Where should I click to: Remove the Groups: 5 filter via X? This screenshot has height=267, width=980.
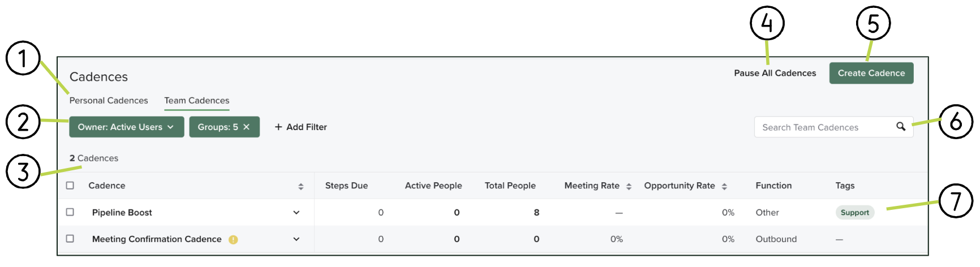tap(247, 127)
